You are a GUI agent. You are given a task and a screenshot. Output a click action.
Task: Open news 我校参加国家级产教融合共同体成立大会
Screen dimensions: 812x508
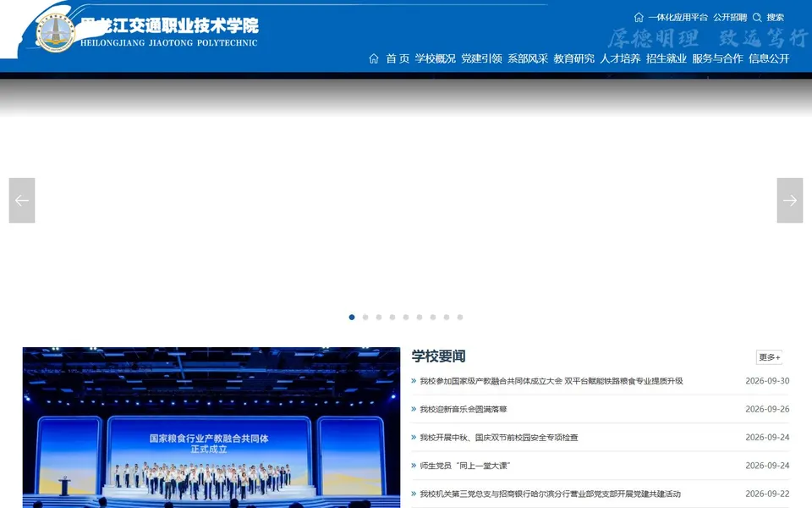[x=551, y=381]
